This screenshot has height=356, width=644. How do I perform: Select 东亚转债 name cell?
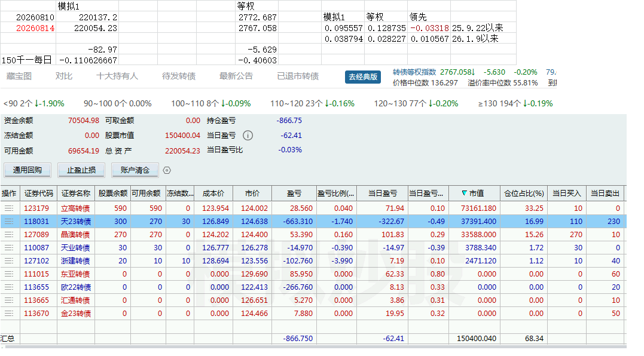(x=75, y=274)
